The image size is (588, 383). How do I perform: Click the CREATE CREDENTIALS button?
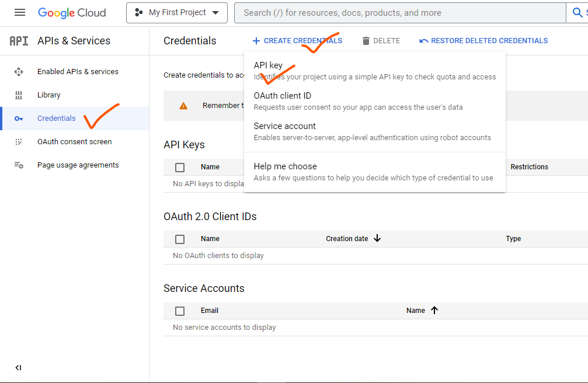click(x=297, y=41)
